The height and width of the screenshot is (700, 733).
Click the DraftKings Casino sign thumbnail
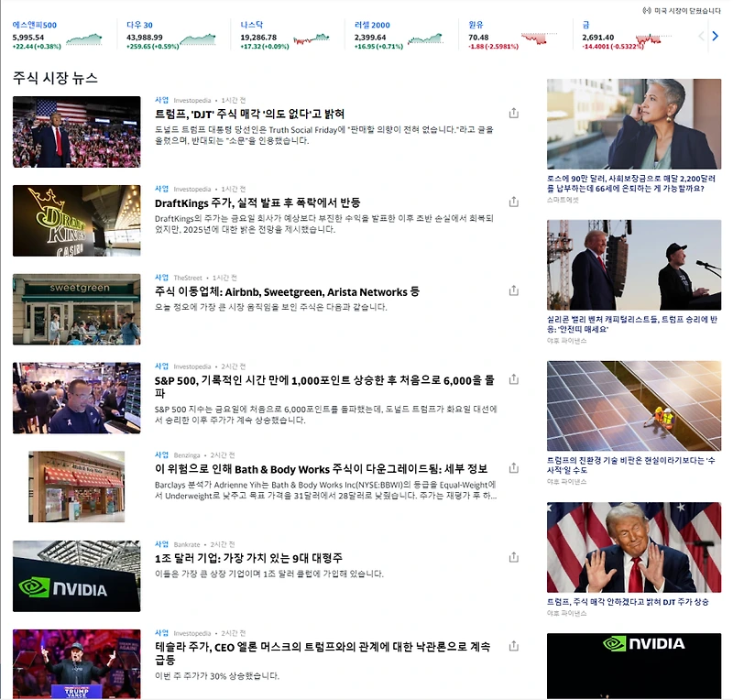(77, 221)
